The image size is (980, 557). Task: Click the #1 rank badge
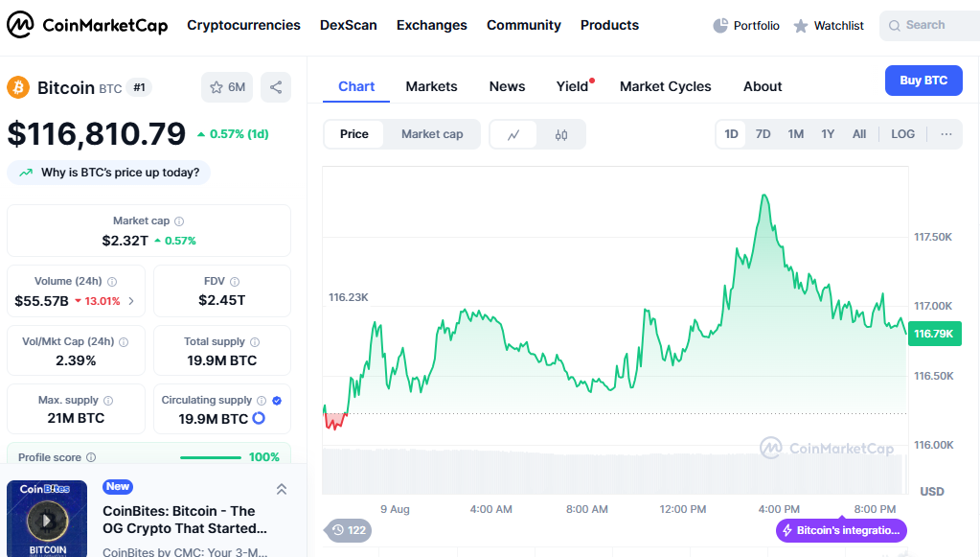tap(139, 87)
